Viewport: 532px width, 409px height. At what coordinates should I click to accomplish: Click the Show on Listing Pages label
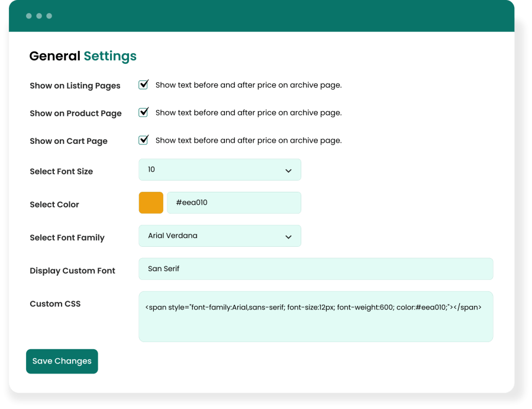pos(75,86)
